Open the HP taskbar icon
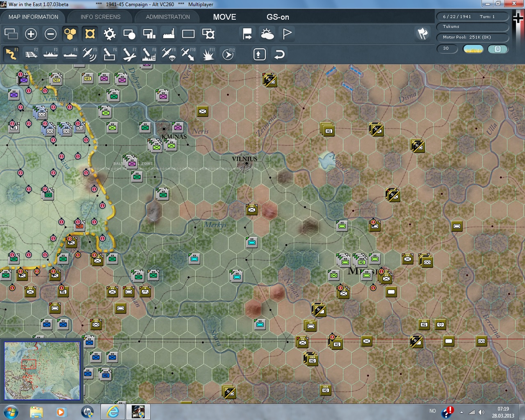 [x=87, y=412]
